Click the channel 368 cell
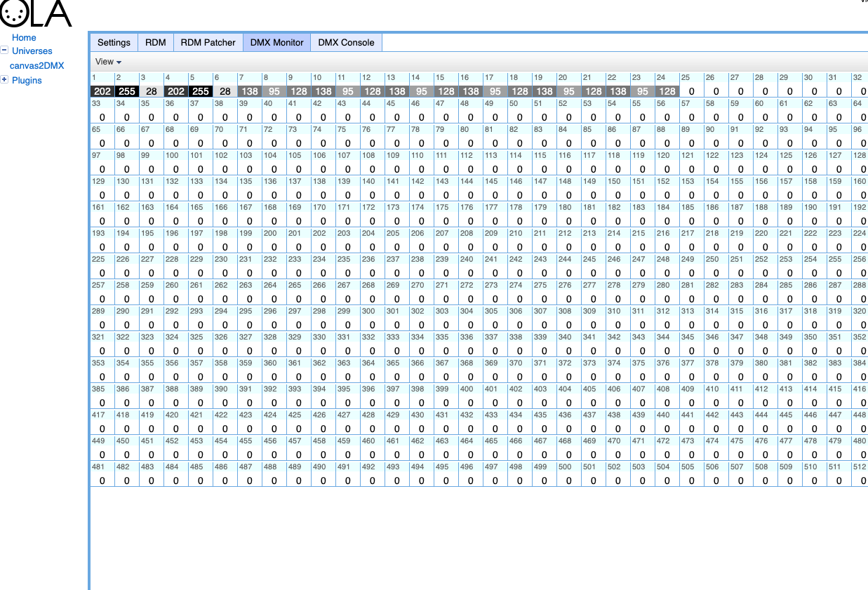 471,370
